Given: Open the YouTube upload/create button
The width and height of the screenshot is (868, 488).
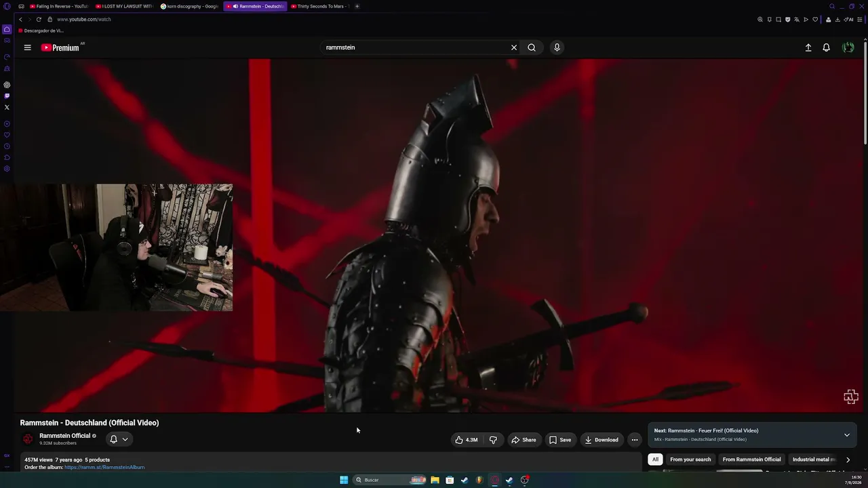Looking at the screenshot, I should (808, 47).
